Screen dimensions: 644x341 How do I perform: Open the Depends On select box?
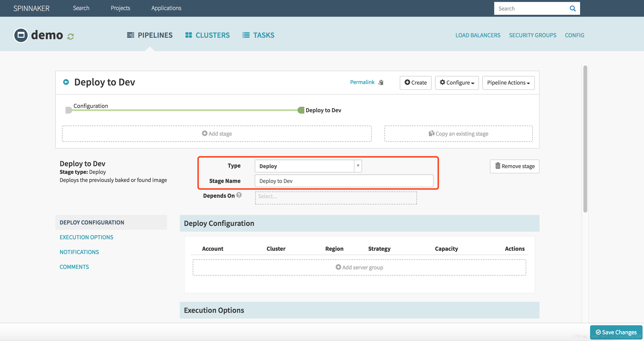coord(336,198)
